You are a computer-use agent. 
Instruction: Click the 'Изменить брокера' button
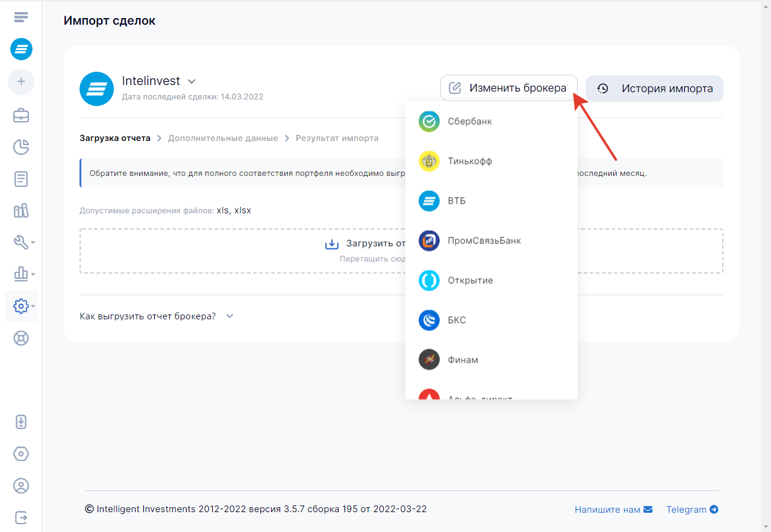click(509, 88)
